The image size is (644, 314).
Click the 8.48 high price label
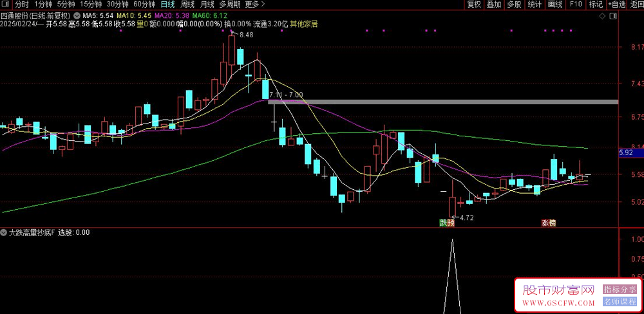click(246, 35)
